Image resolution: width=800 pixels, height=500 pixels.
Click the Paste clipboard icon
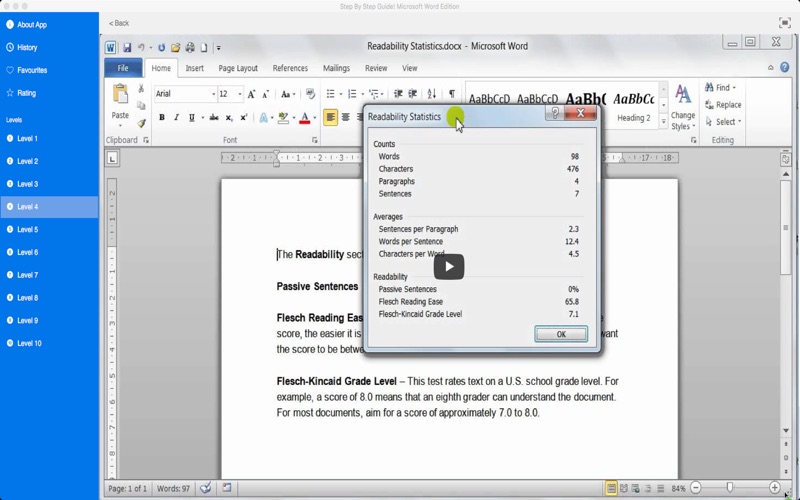point(120,94)
